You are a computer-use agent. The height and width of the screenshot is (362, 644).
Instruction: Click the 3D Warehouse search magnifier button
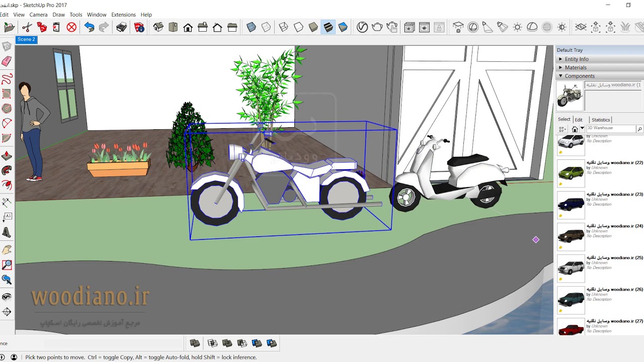639,129
